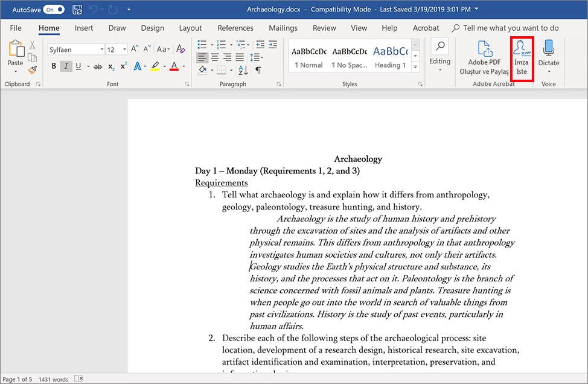Apply the Normal style
Image resolution: width=588 pixels, height=384 pixels.
[x=308, y=58]
